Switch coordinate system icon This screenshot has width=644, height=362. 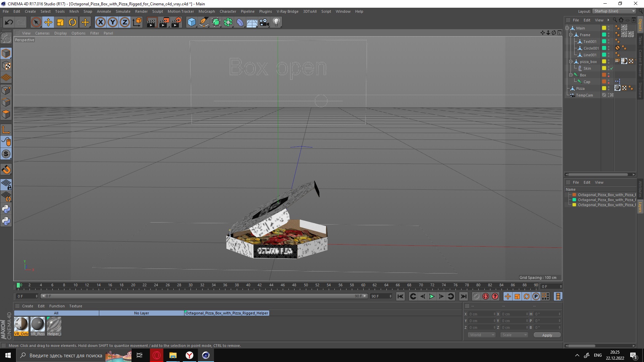point(137,22)
